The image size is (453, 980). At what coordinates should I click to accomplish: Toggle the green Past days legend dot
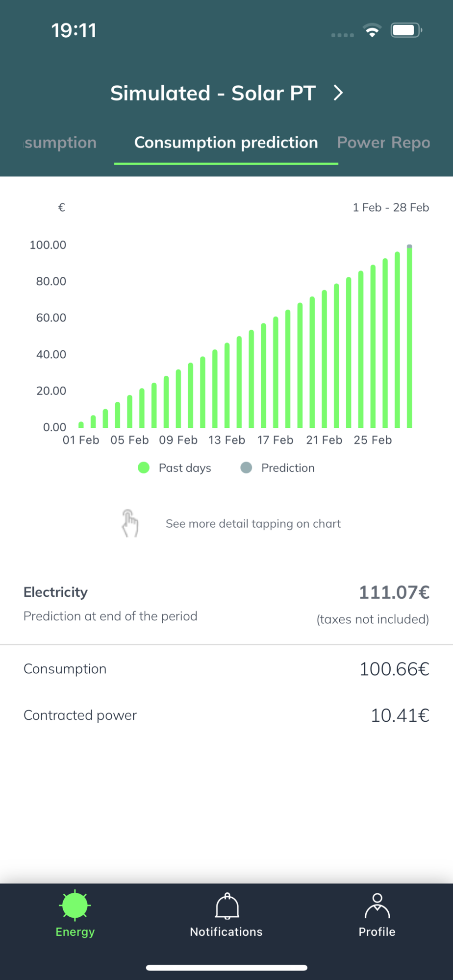coord(144,468)
